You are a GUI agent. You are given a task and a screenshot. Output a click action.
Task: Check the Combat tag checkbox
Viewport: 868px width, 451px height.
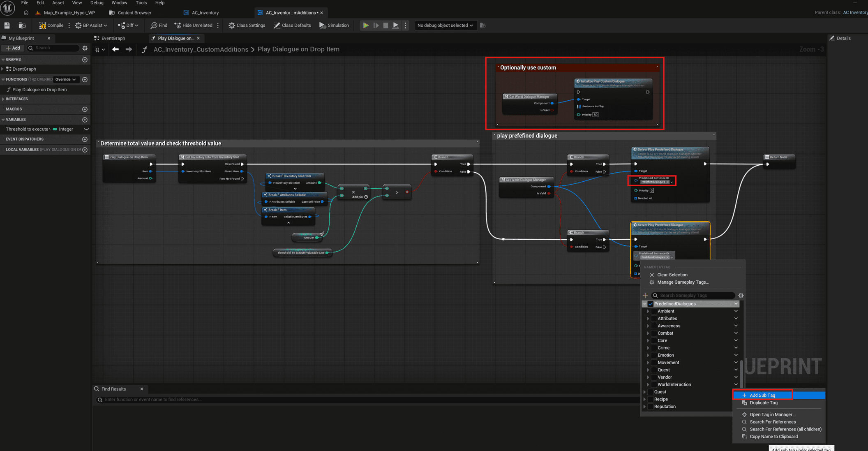[654, 333]
